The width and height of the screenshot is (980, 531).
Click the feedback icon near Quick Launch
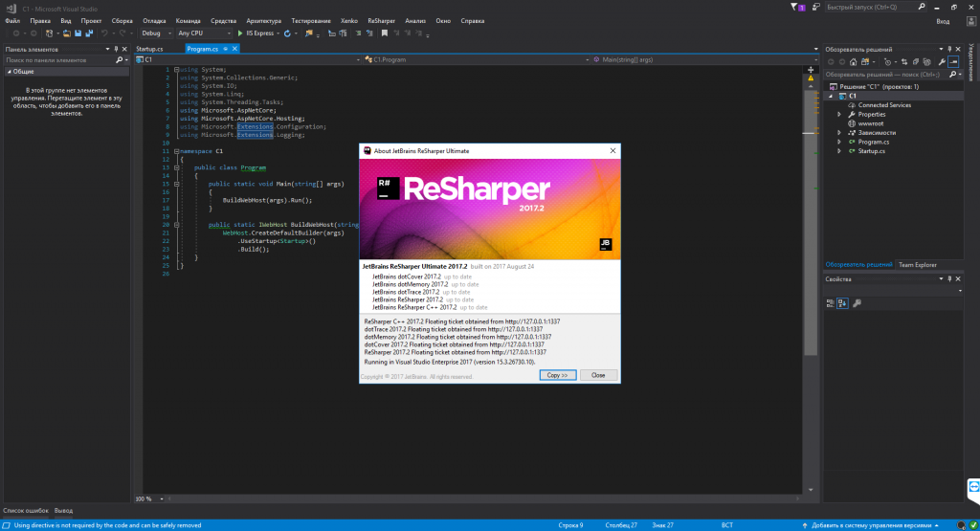coord(815,7)
